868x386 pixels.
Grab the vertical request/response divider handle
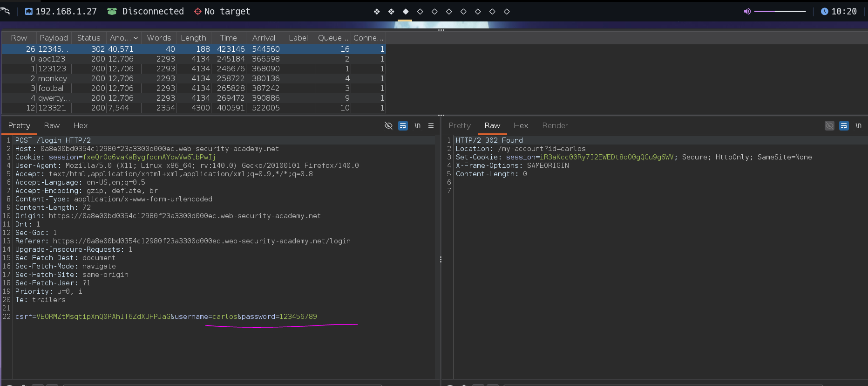441,260
